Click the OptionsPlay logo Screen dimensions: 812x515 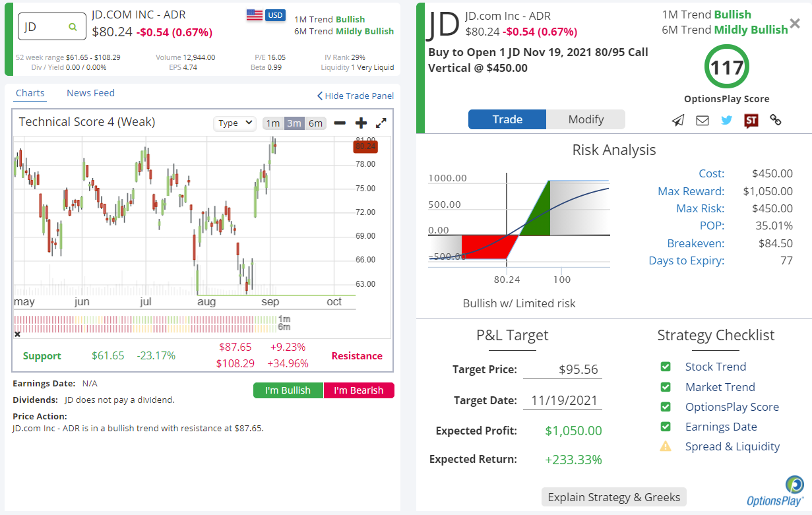click(x=775, y=491)
